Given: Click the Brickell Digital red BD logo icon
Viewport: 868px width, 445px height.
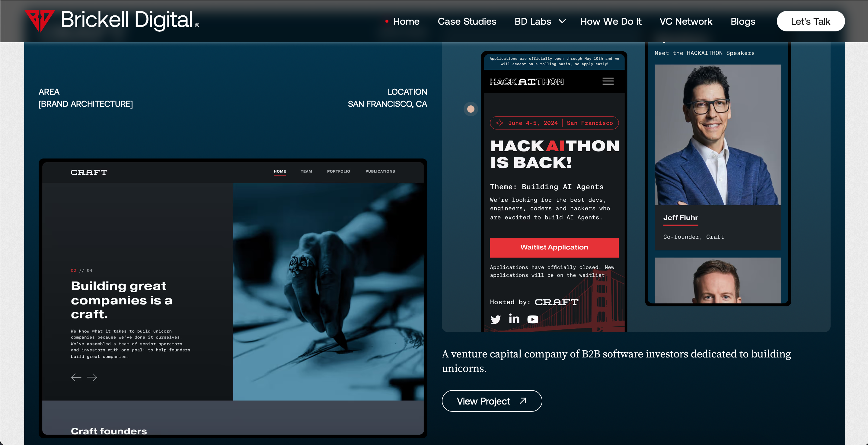Looking at the screenshot, I should 40,20.
